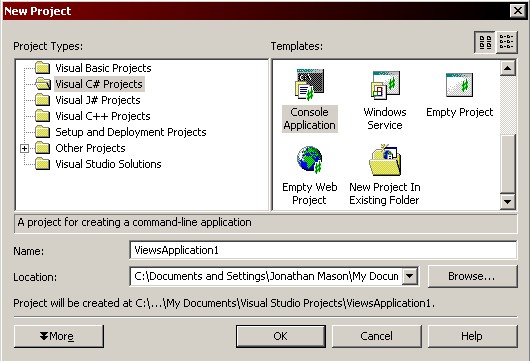Cancel the New Project dialog

click(377, 336)
